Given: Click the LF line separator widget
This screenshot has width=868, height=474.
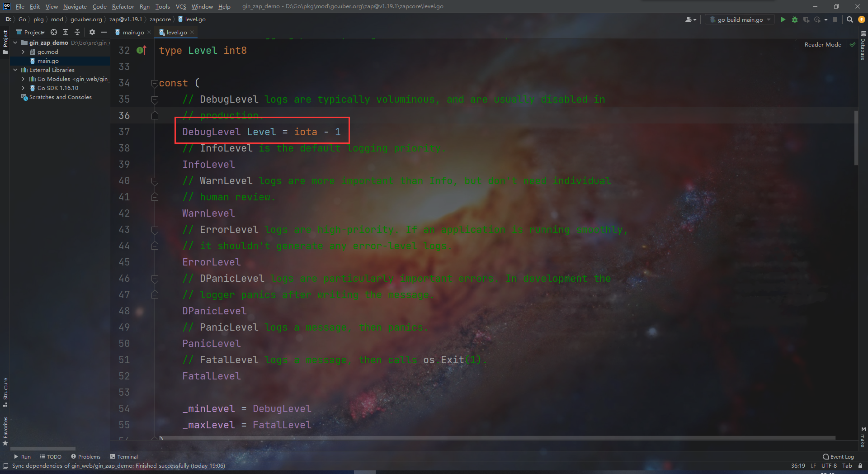Looking at the screenshot, I should click(x=813, y=466).
